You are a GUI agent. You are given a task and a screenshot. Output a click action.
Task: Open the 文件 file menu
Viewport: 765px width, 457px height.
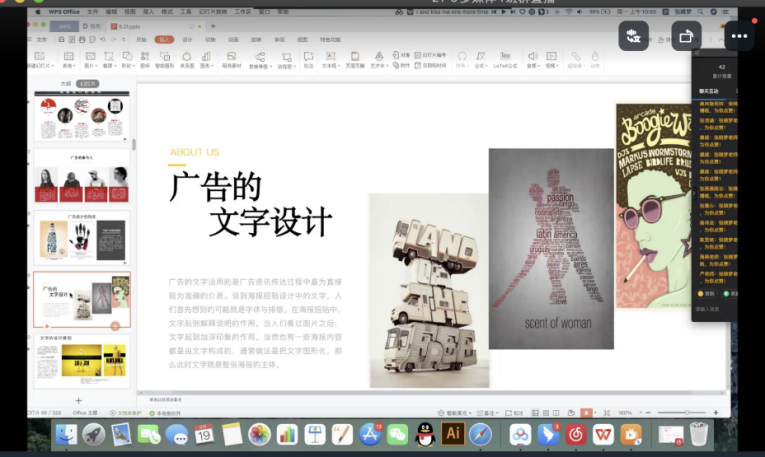pos(41,40)
